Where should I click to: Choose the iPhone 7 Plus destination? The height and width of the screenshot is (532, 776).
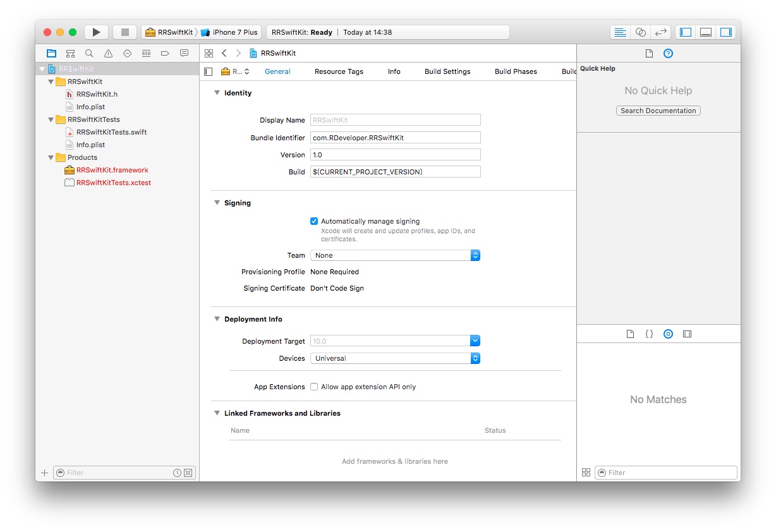click(x=230, y=32)
